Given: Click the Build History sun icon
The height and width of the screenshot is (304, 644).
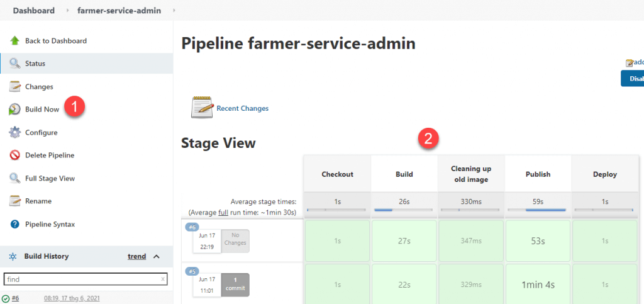Looking at the screenshot, I should tap(13, 256).
